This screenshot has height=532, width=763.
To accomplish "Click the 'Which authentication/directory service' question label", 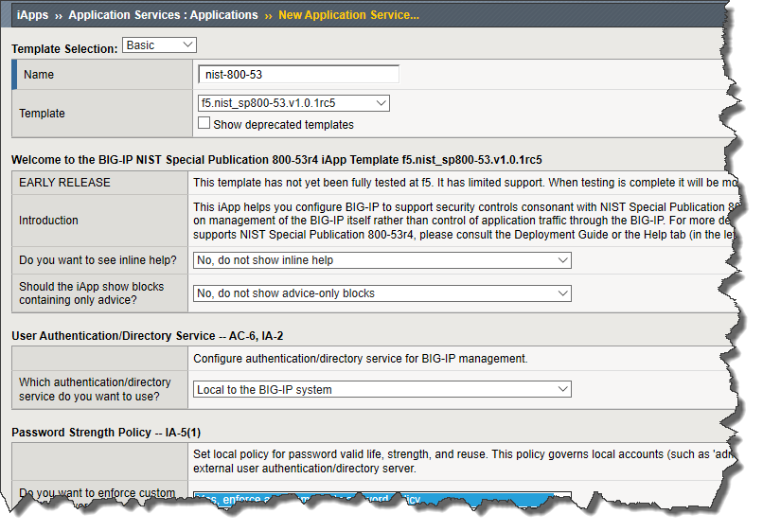I will tap(95, 389).
